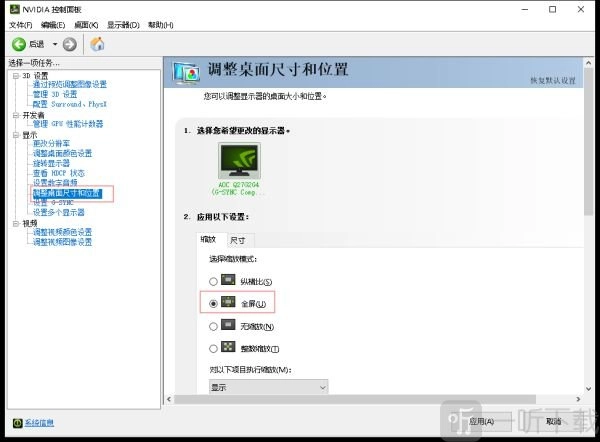
Task: Choose the 无缩放 radio option
Action: click(x=212, y=326)
